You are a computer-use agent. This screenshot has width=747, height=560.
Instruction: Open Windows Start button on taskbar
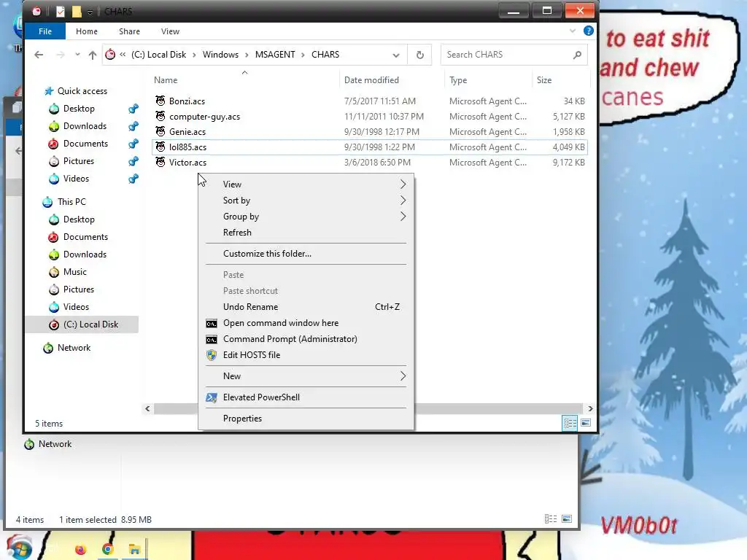[x=19, y=548]
